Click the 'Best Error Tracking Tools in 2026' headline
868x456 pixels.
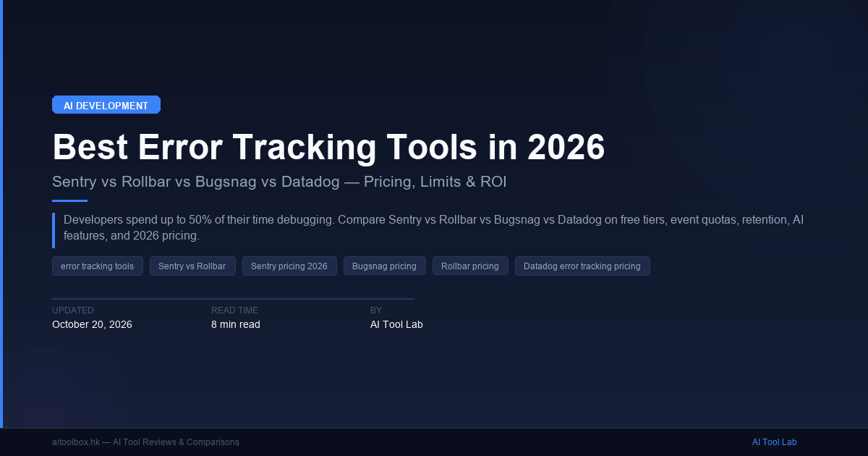(328, 148)
